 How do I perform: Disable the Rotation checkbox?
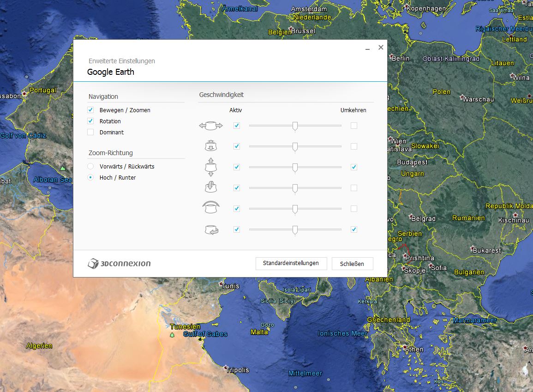click(x=90, y=121)
